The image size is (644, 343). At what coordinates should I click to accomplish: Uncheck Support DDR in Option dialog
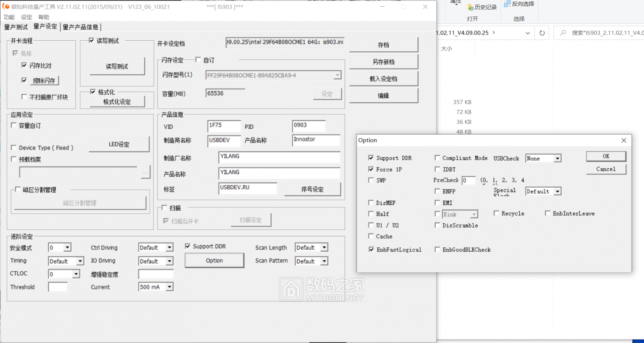[371, 158]
